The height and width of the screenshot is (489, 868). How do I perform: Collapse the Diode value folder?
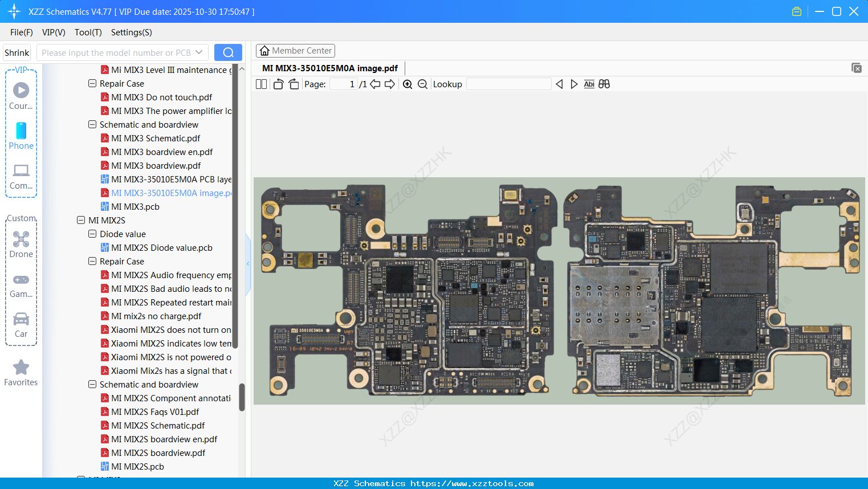[92, 234]
